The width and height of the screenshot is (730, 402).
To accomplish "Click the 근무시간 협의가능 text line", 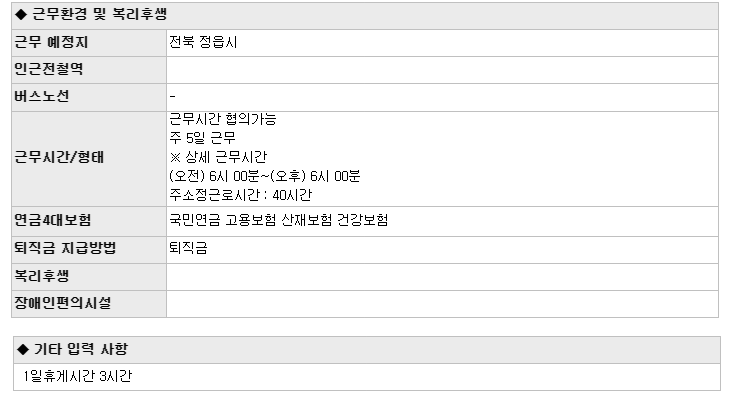I will coord(223,119).
